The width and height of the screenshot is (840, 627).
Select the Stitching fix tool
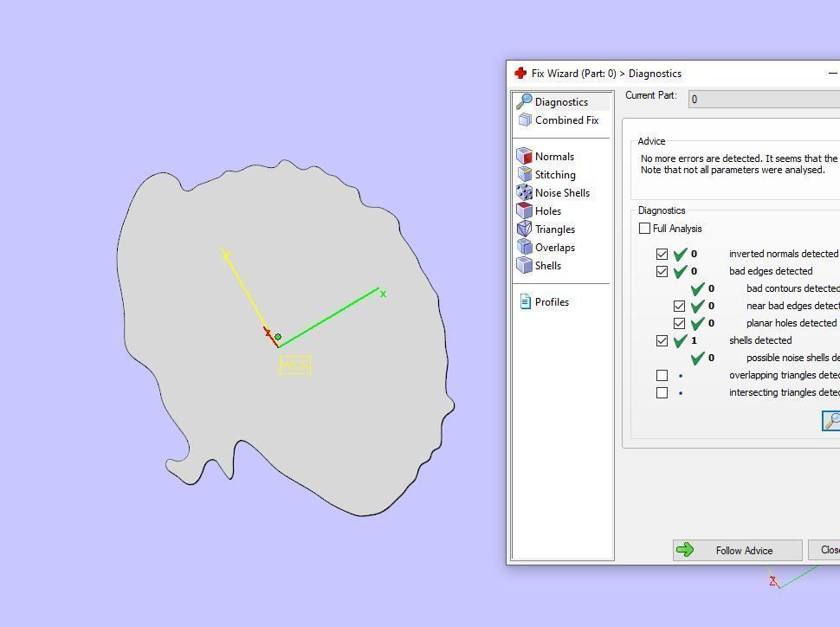(546, 175)
